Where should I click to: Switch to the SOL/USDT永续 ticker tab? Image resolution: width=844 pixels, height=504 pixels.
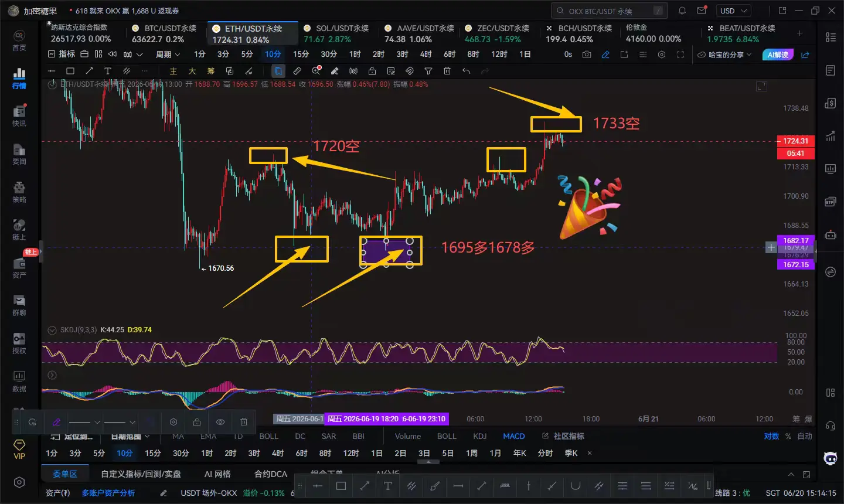click(x=336, y=34)
